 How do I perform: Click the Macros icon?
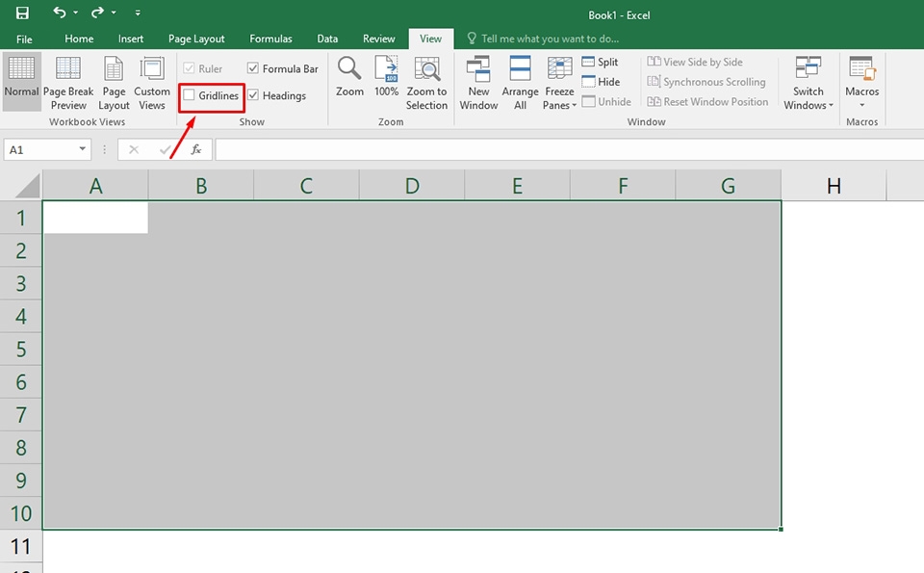861,69
